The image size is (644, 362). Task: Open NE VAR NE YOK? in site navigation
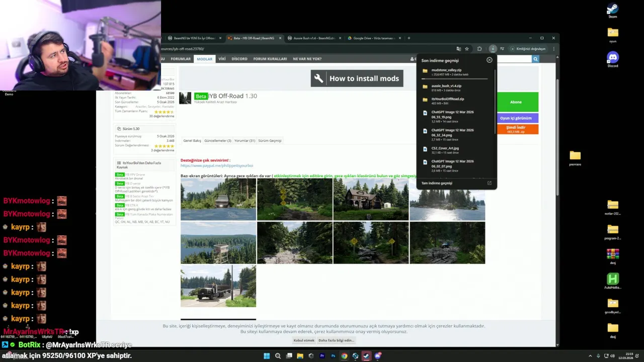(307, 59)
